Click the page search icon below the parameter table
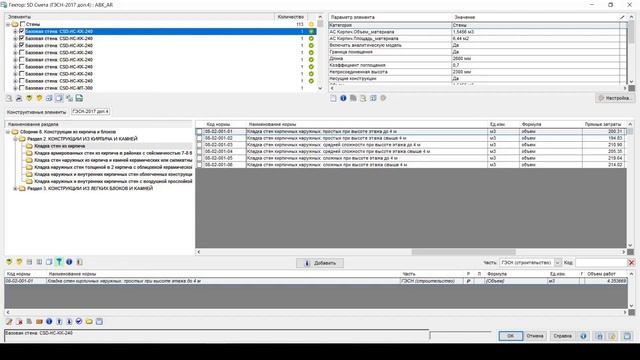640x360 pixels. (363, 98)
